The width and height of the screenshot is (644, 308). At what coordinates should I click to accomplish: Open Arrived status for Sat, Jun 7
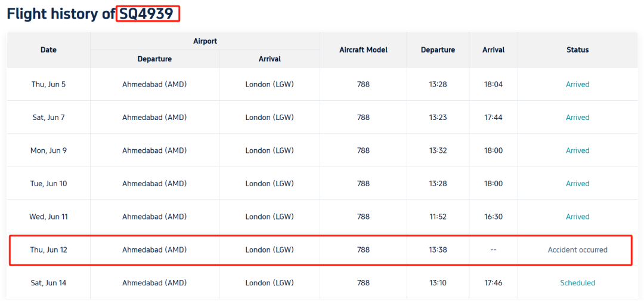(577, 118)
